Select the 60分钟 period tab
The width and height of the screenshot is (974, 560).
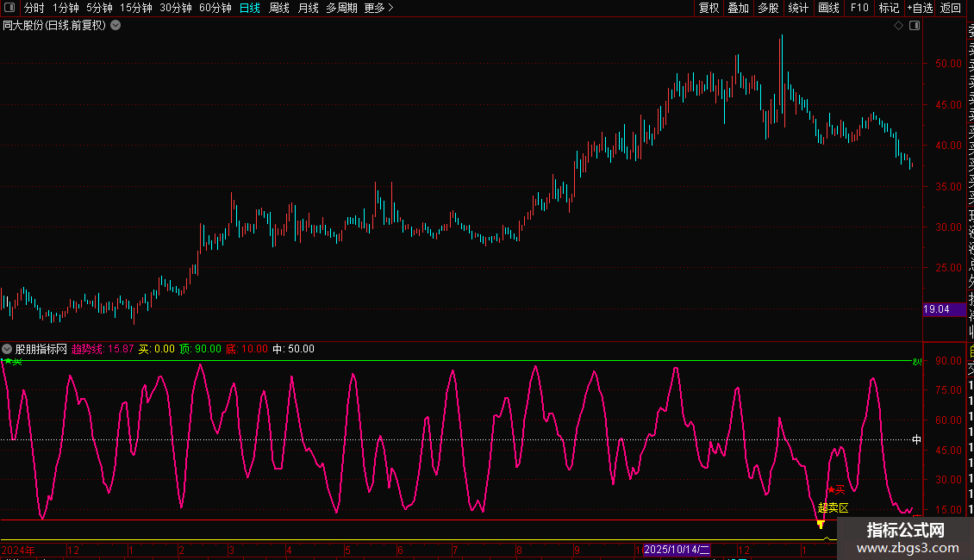[x=215, y=8]
